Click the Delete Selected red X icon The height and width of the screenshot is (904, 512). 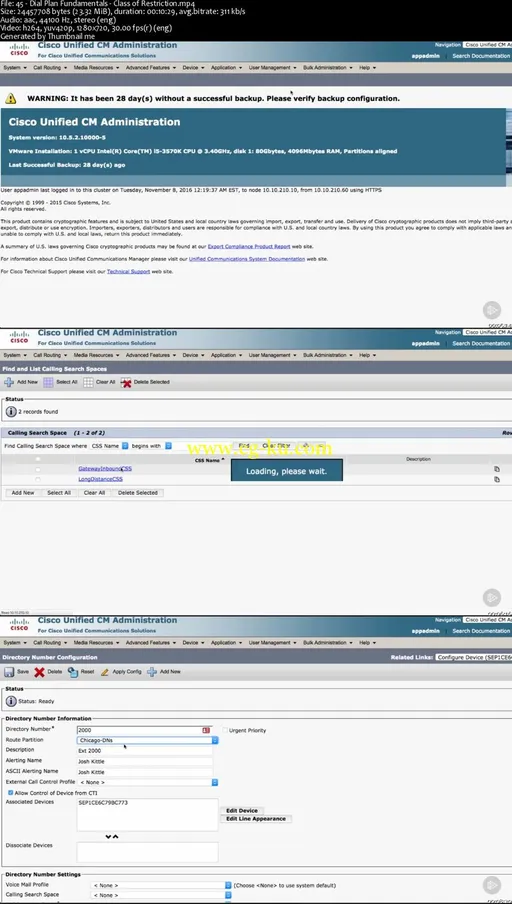click(x=126, y=382)
